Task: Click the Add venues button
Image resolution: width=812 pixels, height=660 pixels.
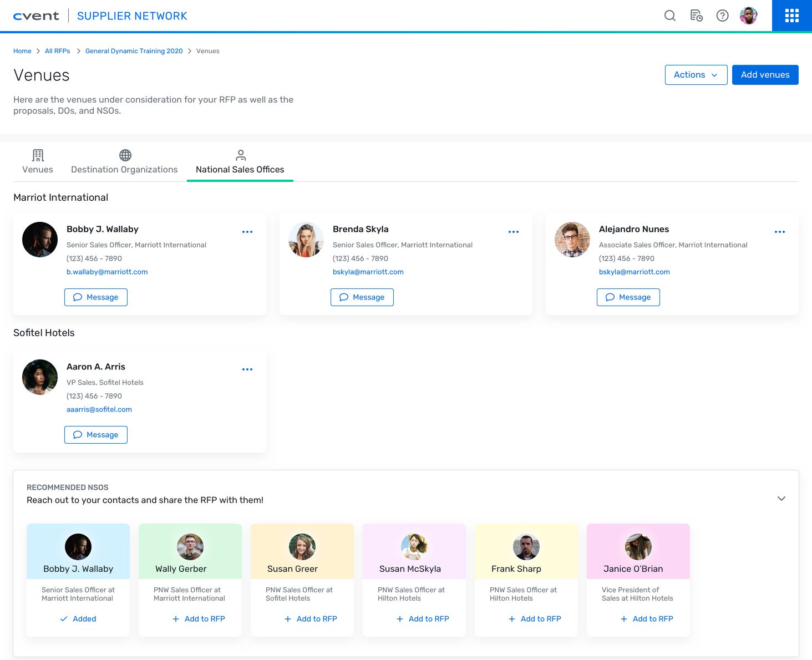Action: (x=765, y=75)
